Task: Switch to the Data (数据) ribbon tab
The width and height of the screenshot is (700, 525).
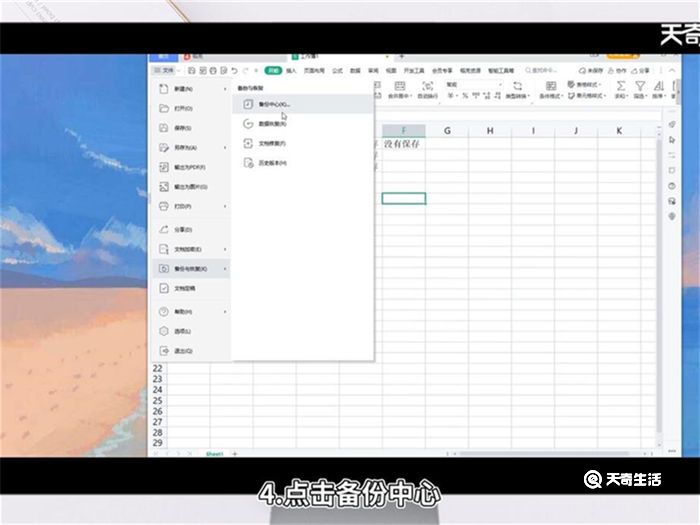Action: point(355,71)
